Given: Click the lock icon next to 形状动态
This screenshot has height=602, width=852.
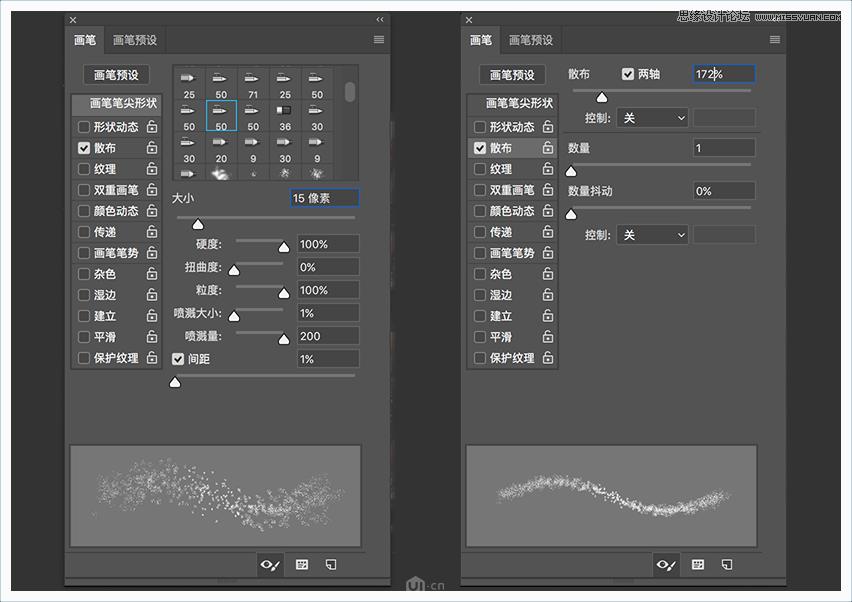Looking at the screenshot, I should [x=150, y=127].
